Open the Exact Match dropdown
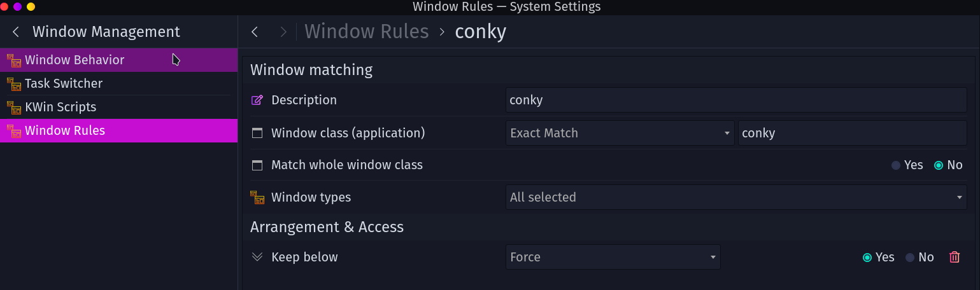 [620, 133]
